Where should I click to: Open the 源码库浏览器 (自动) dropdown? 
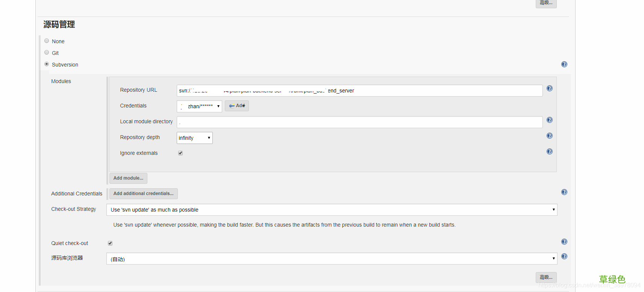pyautogui.click(x=332, y=259)
